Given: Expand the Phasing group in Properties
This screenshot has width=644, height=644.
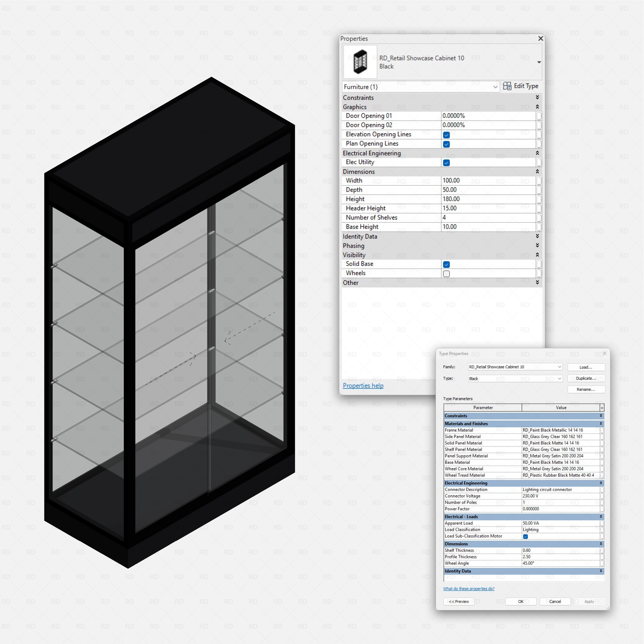Looking at the screenshot, I should coord(537,245).
